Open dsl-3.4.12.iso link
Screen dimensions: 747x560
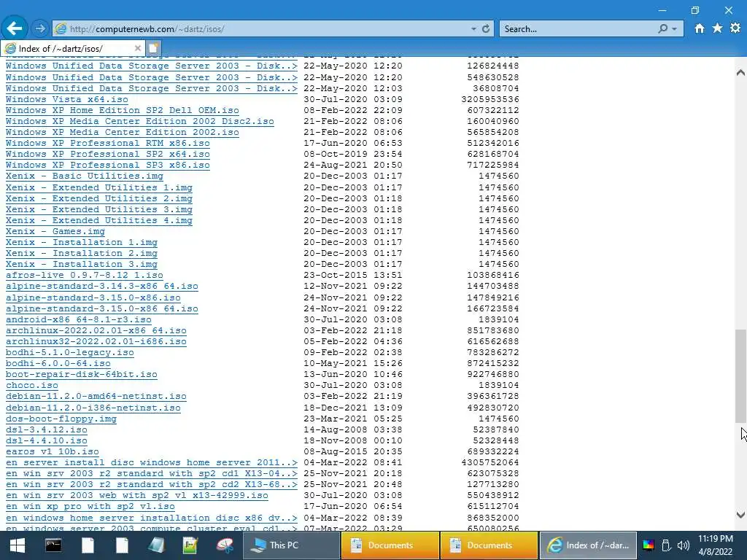(47, 430)
